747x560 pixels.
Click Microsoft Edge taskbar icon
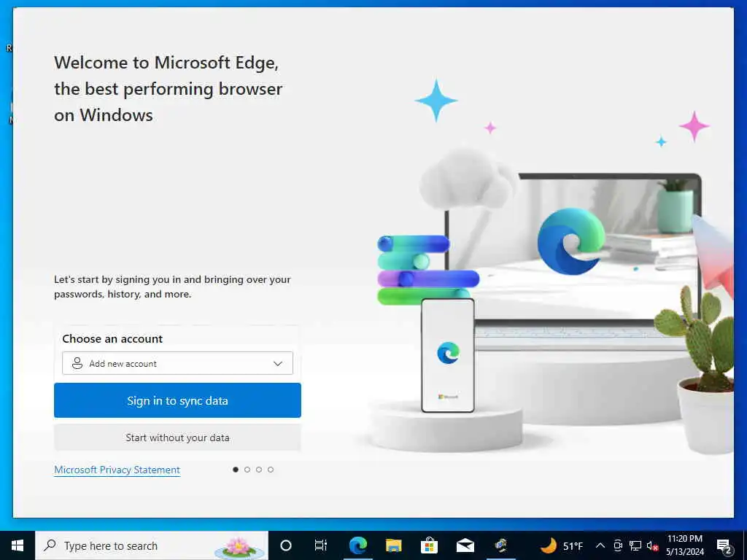point(357,545)
